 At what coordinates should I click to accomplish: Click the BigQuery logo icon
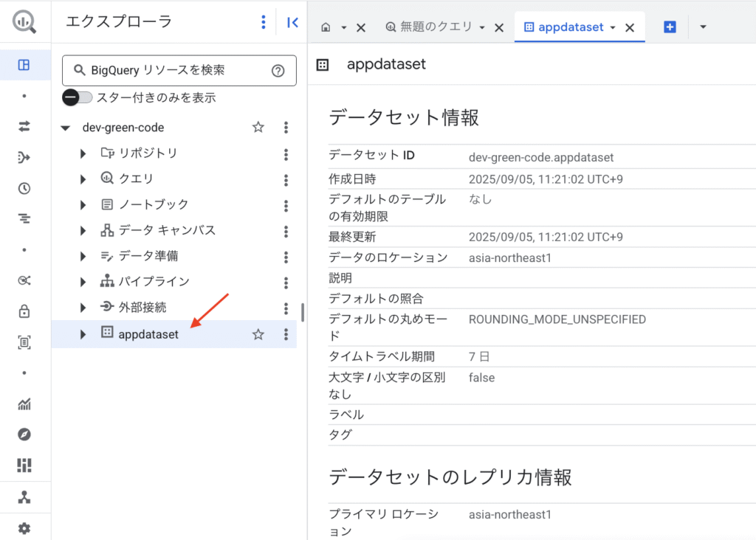pos(24,21)
